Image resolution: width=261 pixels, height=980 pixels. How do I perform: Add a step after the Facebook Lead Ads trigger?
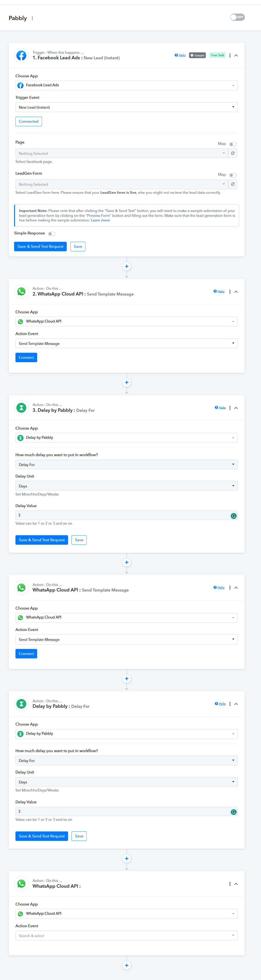[x=127, y=266]
